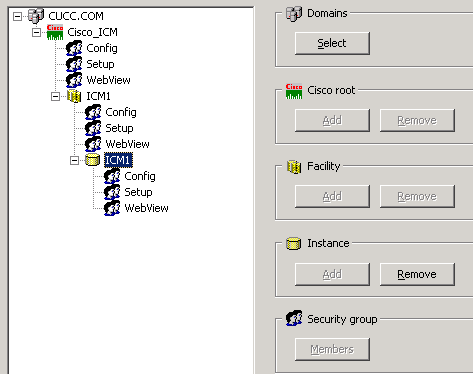Select WebView text under ICM1 instance

pyautogui.click(x=146, y=208)
